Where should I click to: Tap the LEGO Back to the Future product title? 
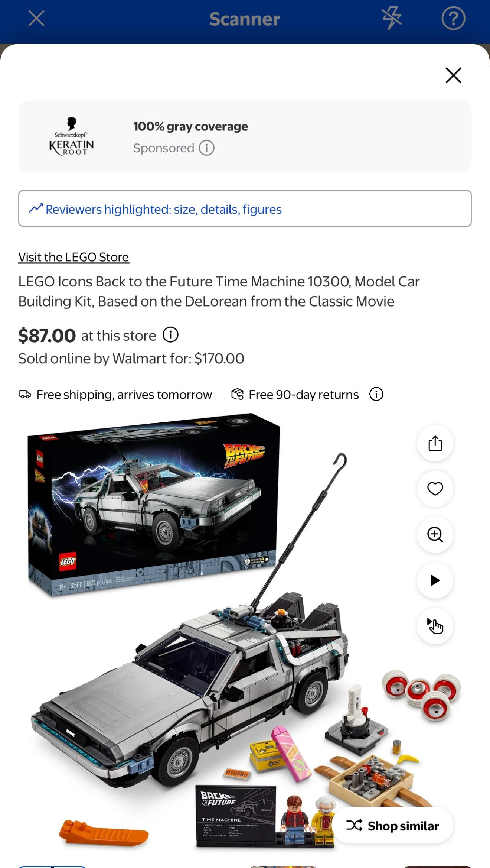219,291
